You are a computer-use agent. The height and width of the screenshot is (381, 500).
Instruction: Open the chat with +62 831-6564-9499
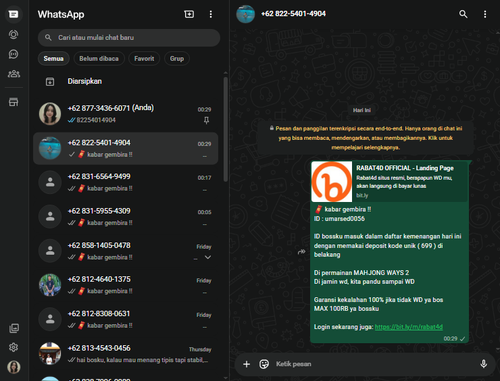[126, 182]
